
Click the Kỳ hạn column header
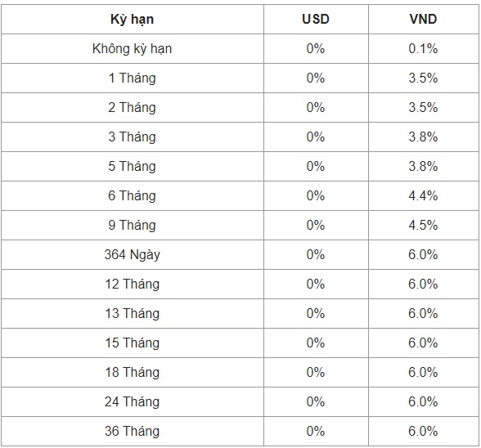[x=133, y=20]
